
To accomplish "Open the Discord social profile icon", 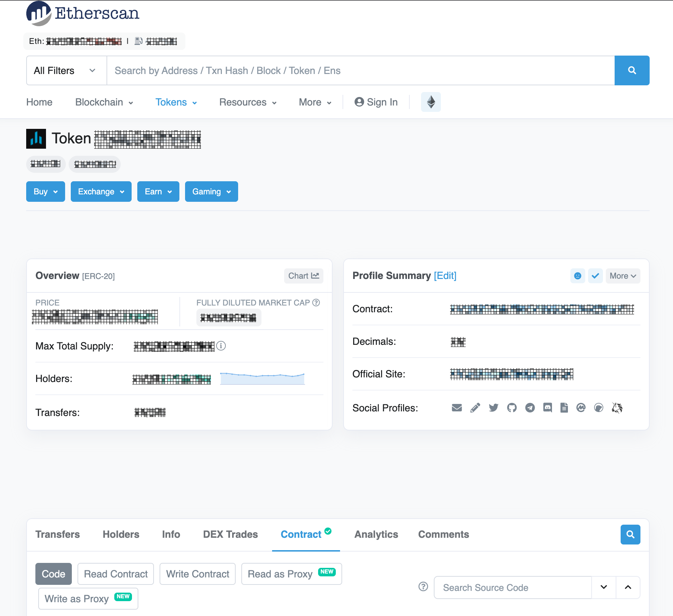I will 547,408.
